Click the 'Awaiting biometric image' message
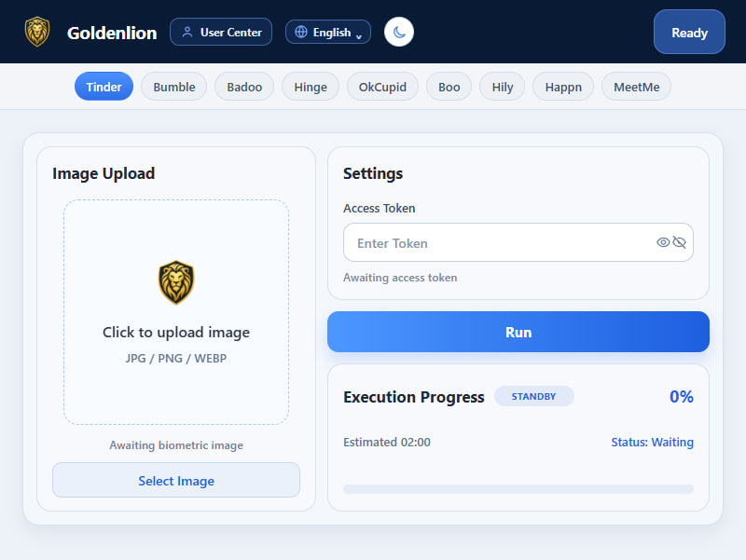Image resolution: width=746 pixels, height=560 pixels. pos(176,445)
